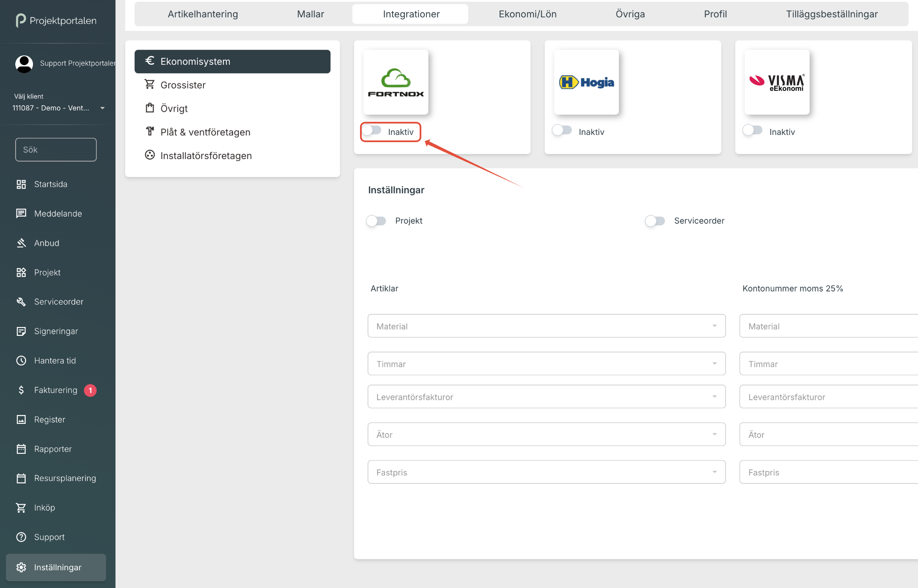Screen dimensions: 918x588
Task: Click the Installatörsföretagen circle icon
Action: [149, 155]
